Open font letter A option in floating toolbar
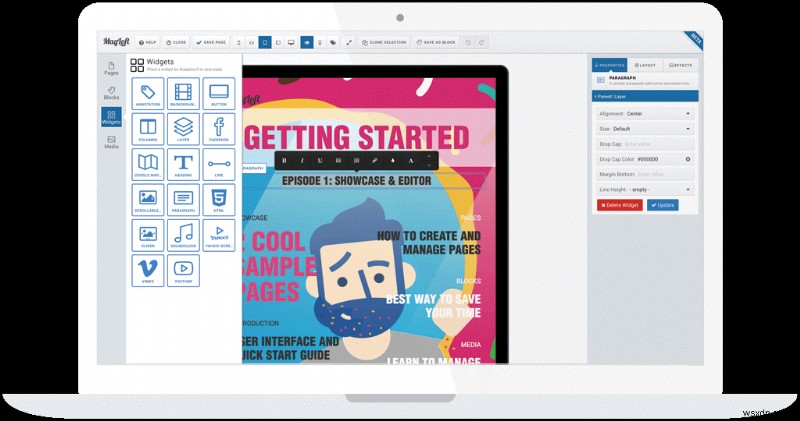The width and height of the screenshot is (800, 421). pos(411,161)
